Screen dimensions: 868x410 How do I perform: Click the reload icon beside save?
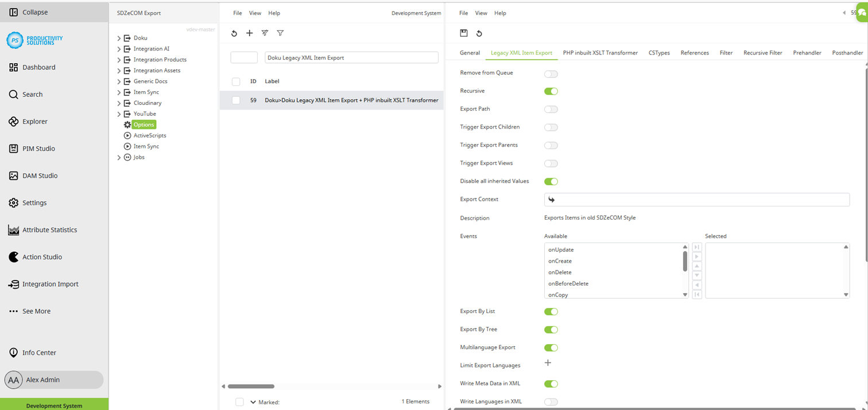(479, 33)
